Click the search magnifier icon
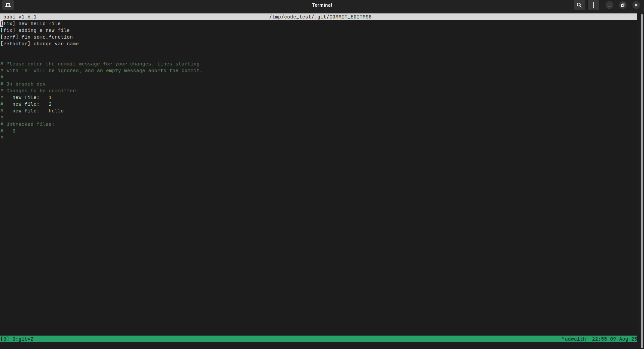Image resolution: width=644 pixels, height=349 pixels. pos(579,5)
